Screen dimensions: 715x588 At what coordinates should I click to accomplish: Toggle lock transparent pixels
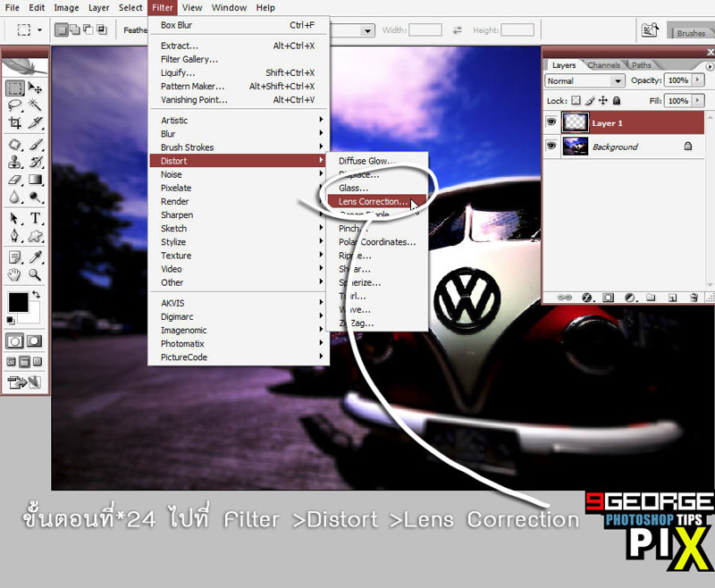[576, 100]
